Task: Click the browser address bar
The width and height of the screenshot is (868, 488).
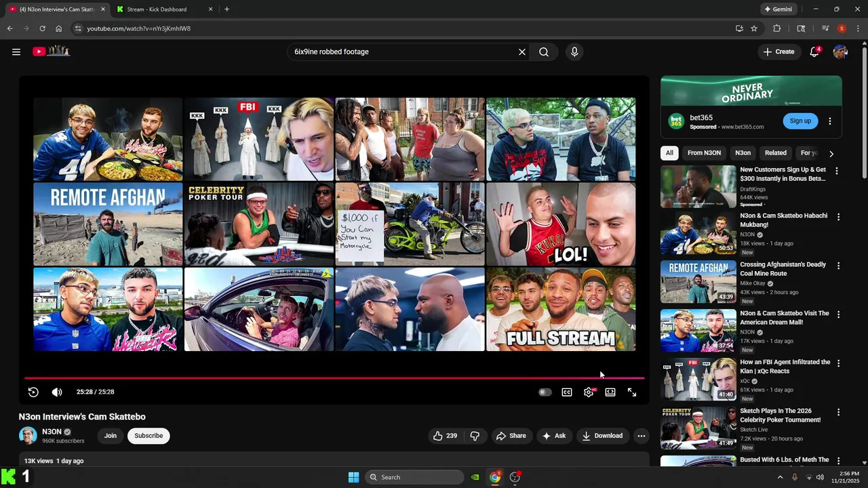Action: [x=407, y=28]
